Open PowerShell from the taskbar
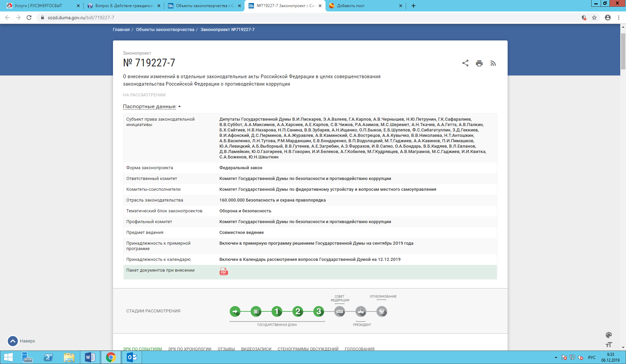The height and width of the screenshot is (364, 626). tap(48, 357)
